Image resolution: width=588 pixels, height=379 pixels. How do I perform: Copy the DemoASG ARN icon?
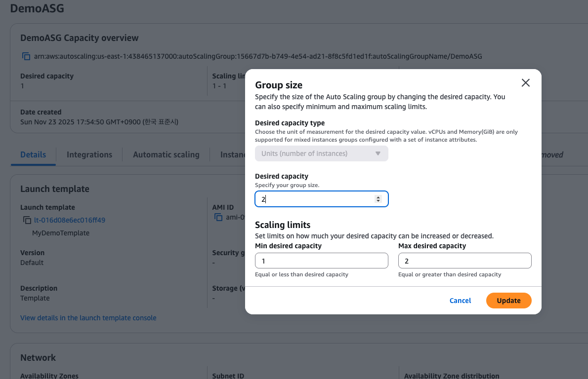click(x=26, y=56)
